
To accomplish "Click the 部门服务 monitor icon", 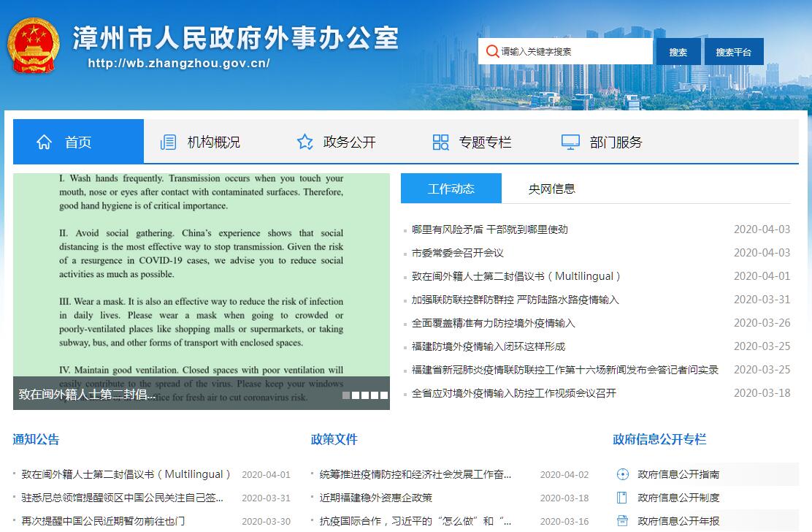I will (x=570, y=142).
